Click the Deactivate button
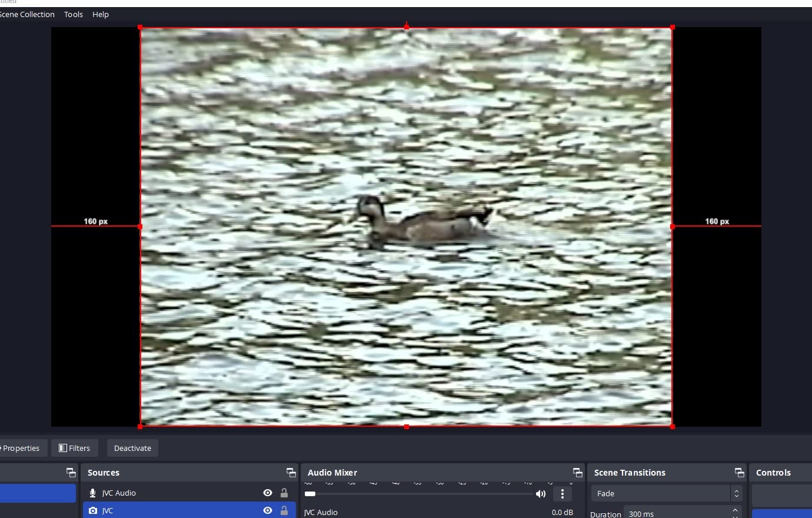 [x=132, y=448]
